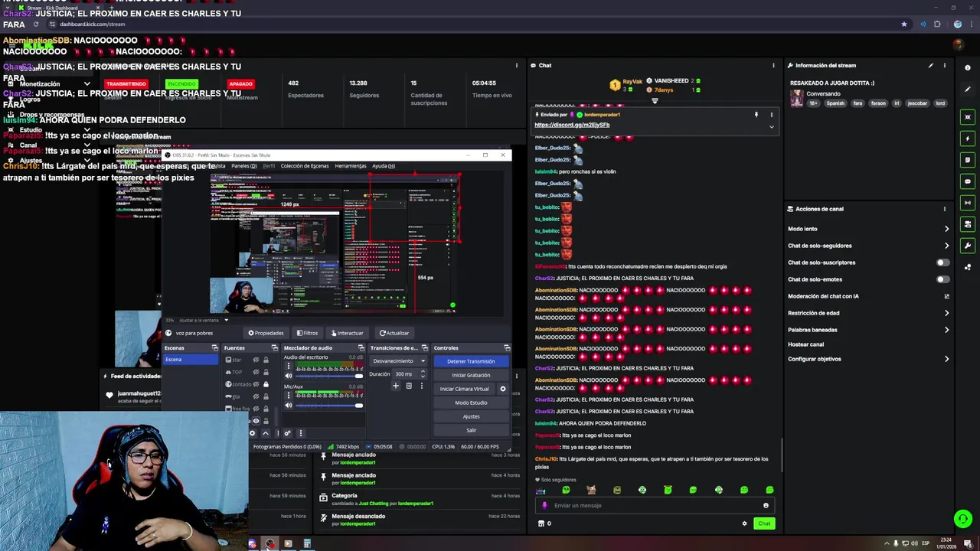Click browser address bar URL

[x=92, y=24]
